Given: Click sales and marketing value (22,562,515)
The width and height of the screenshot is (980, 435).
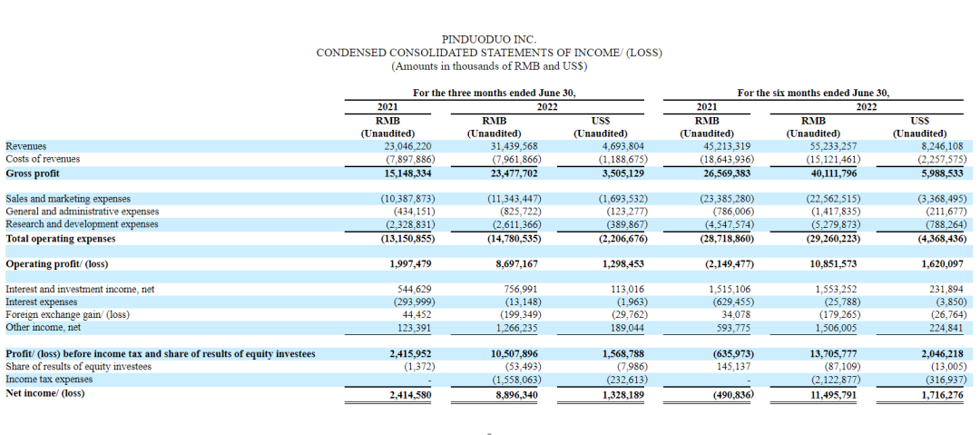Looking at the screenshot, I should (832, 198).
